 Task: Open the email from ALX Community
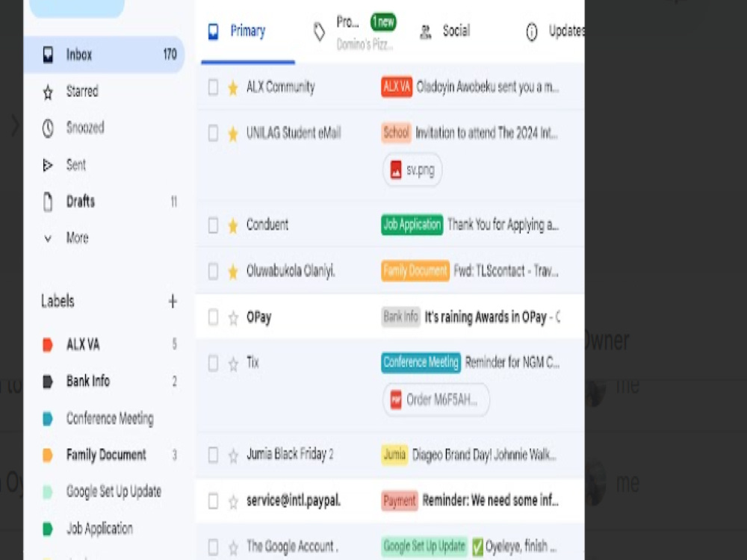coord(391,87)
